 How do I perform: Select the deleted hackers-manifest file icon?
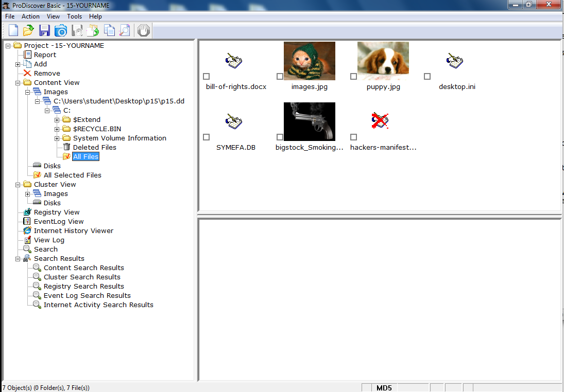(380, 120)
